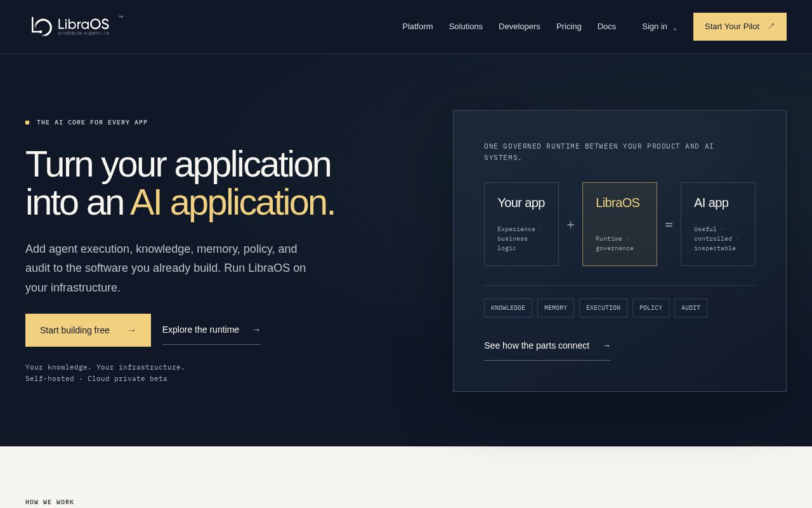
Task: Open the Docs link
Action: click(606, 27)
